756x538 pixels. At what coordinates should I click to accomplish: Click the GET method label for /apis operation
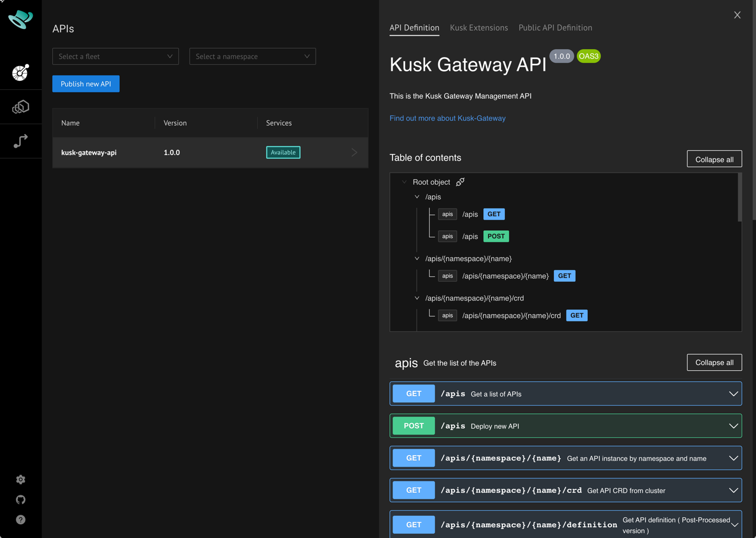[x=414, y=394]
